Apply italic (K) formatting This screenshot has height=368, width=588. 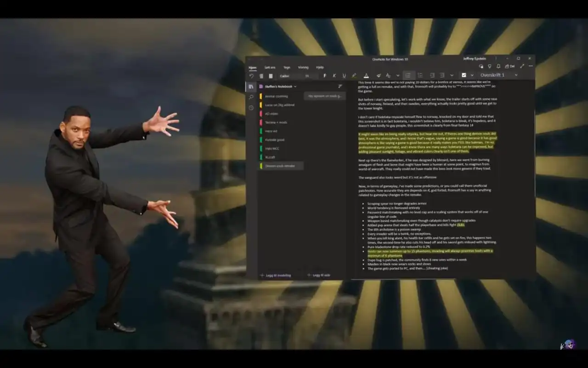334,75
